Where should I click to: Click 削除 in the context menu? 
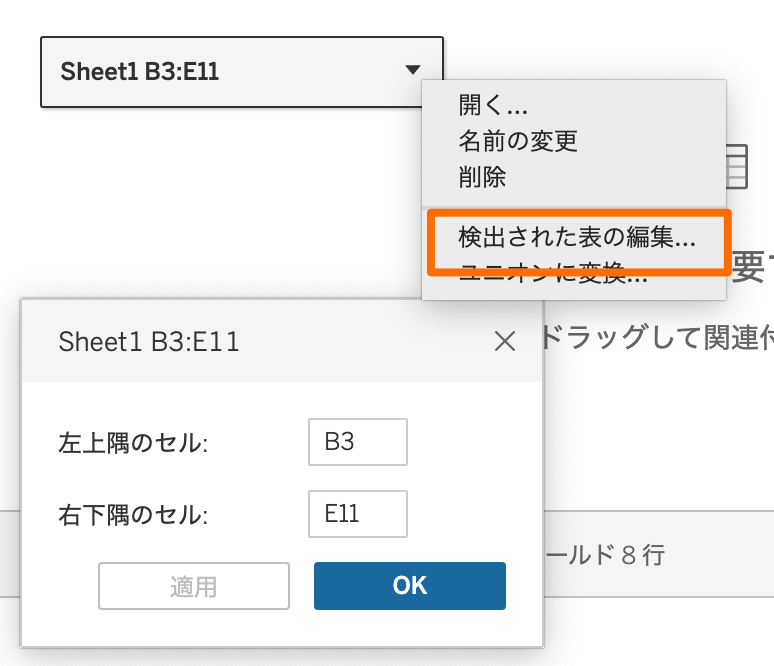coord(482,178)
